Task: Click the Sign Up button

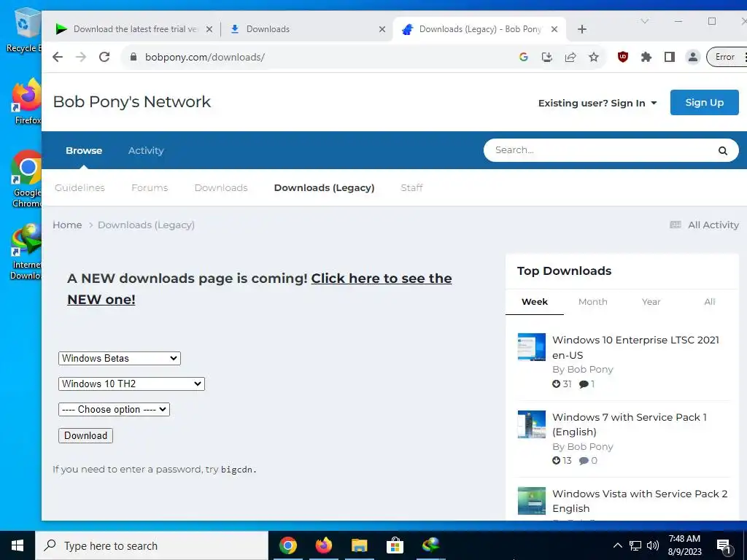Action: tap(704, 102)
